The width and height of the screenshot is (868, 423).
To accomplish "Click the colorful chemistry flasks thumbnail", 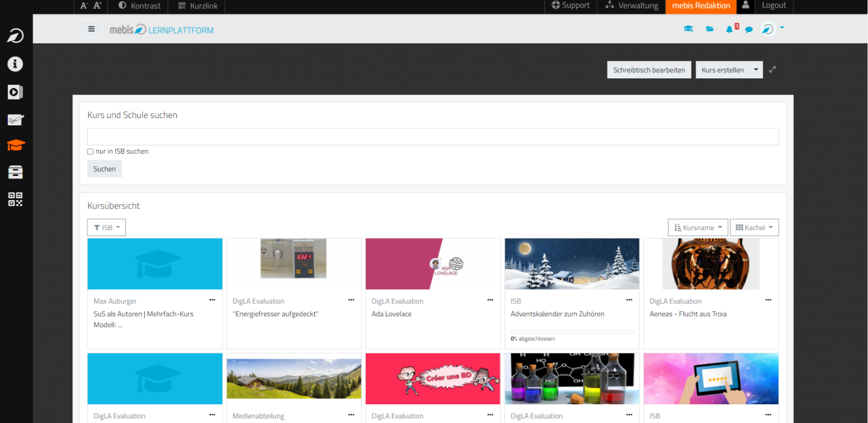I will pyautogui.click(x=572, y=379).
